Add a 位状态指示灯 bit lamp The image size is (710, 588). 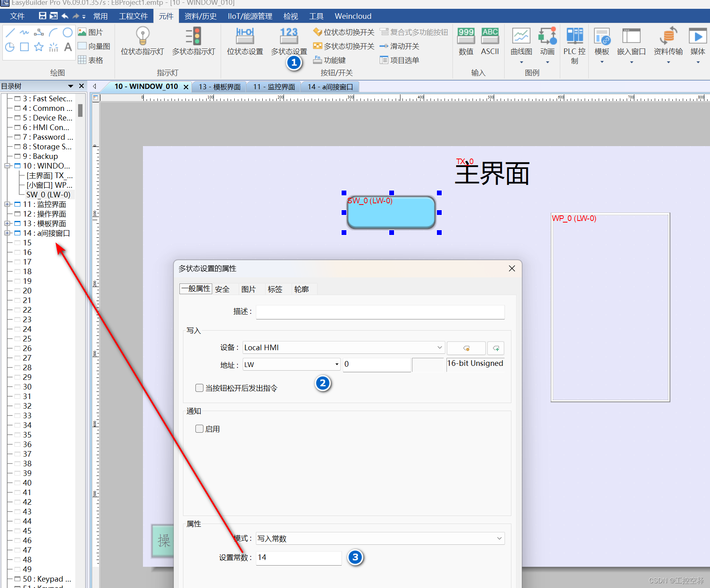143,41
